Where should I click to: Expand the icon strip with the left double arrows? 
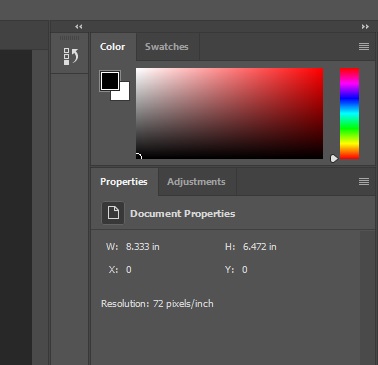point(79,27)
